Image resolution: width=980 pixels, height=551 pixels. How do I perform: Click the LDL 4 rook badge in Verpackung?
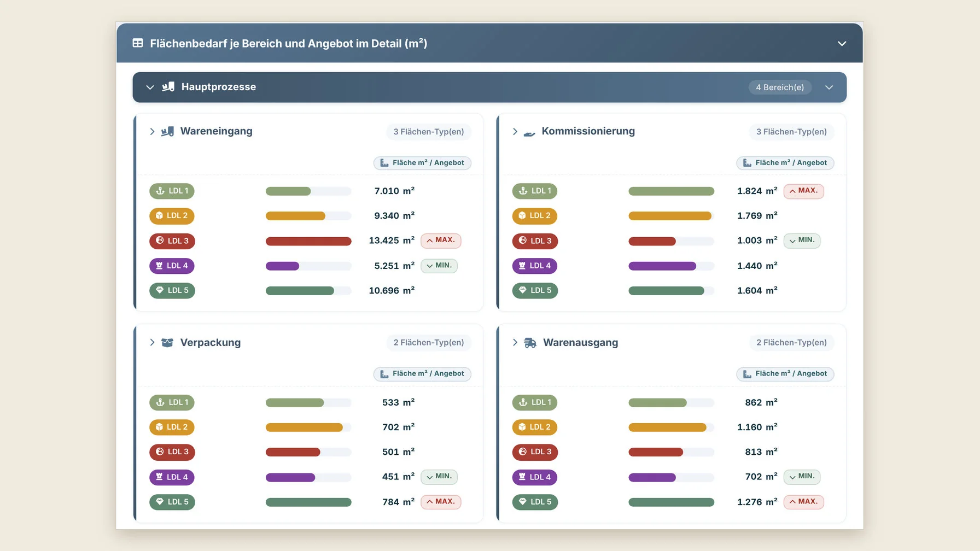click(x=172, y=477)
